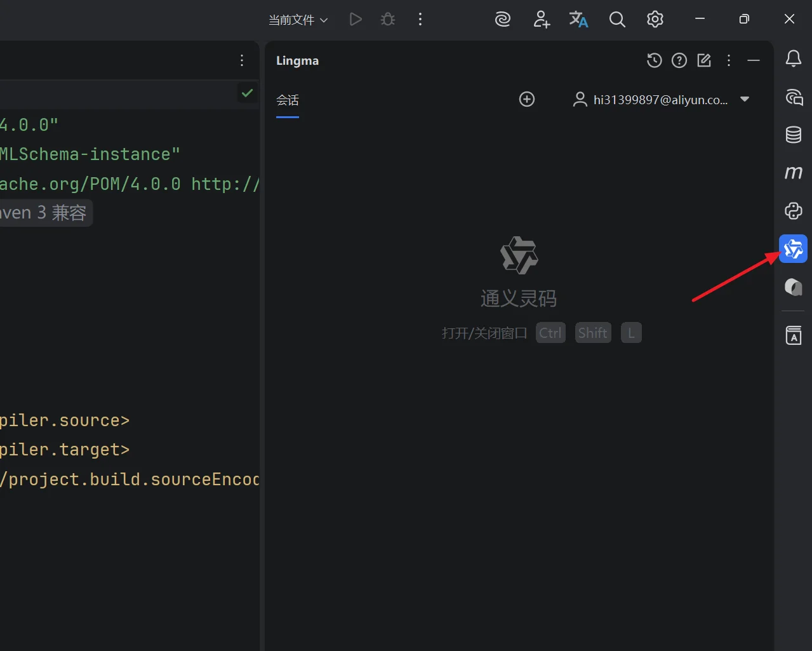
Task: Hide the Lingma panel with minimize dash
Action: tap(754, 60)
